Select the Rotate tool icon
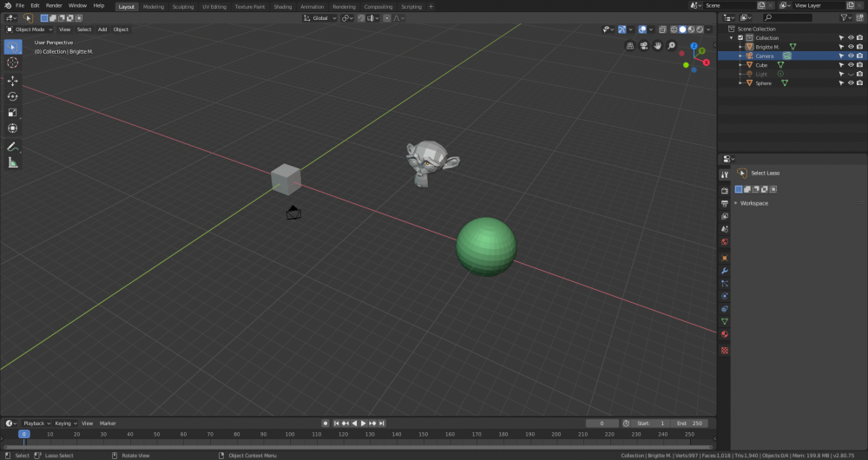The height and width of the screenshot is (460, 868). point(13,97)
